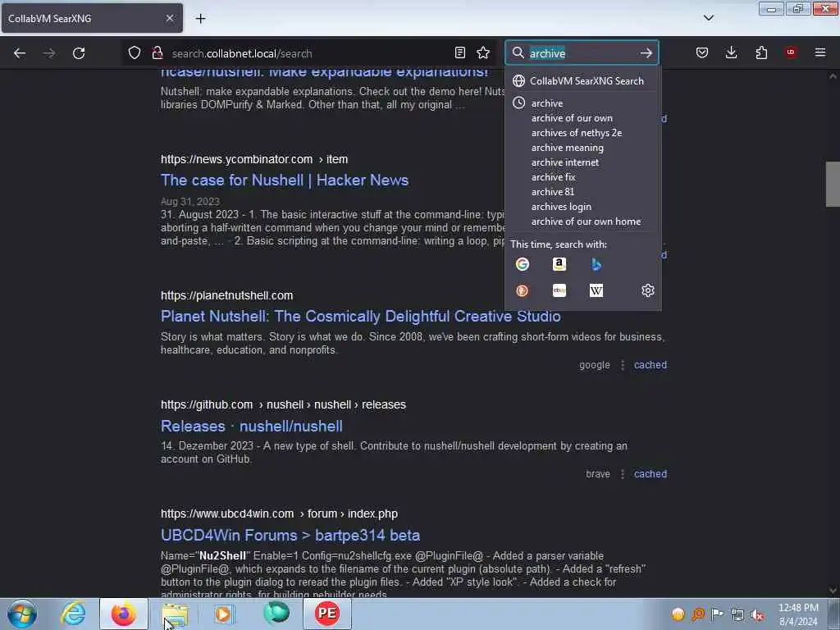The width and height of the screenshot is (840, 630).
Task: Focus the address bar URL field
Action: pos(308,53)
